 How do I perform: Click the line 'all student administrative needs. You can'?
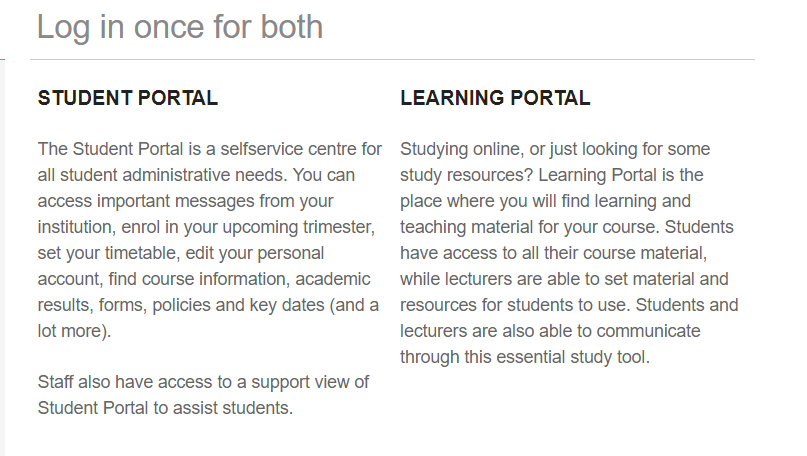pos(196,175)
